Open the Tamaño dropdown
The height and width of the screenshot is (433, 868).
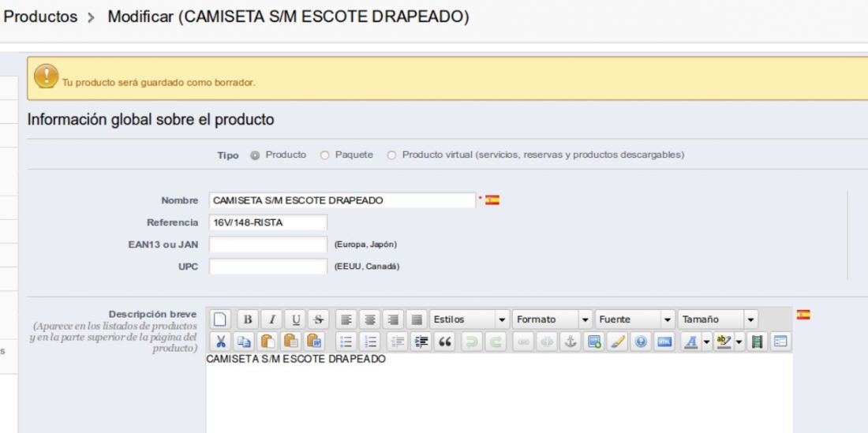click(718, 319)
